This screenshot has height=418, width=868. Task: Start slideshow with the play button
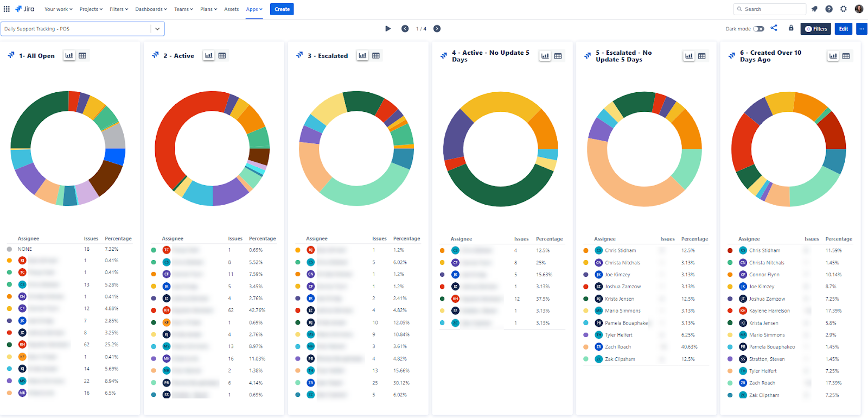click(388, 29)
